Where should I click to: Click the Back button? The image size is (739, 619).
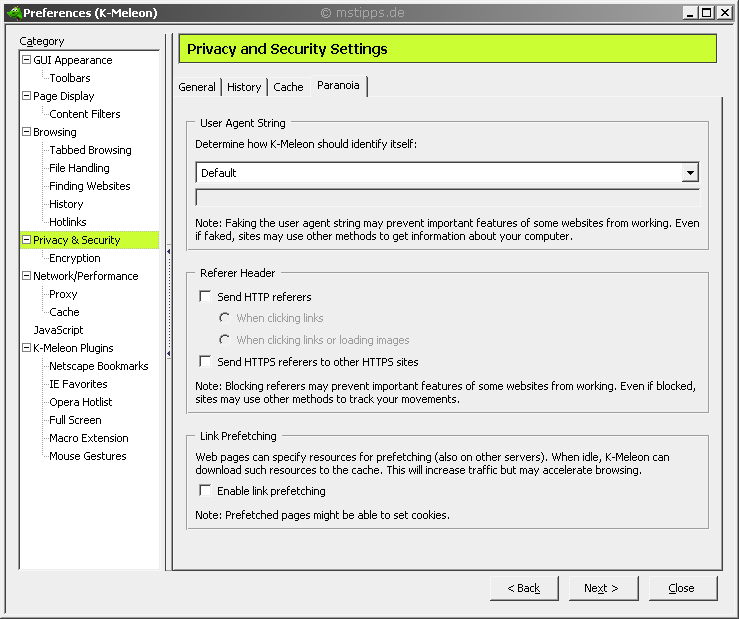(524, 588)
